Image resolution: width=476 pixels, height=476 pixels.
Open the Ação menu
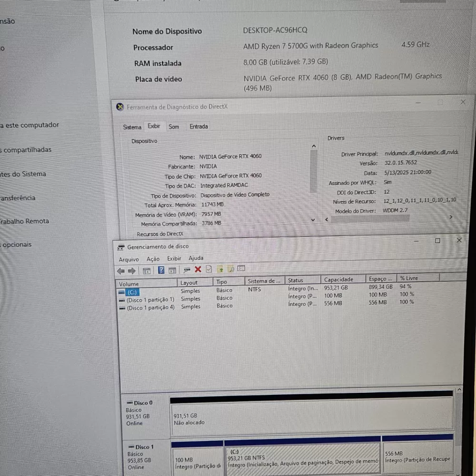click(x=153, y=259)
